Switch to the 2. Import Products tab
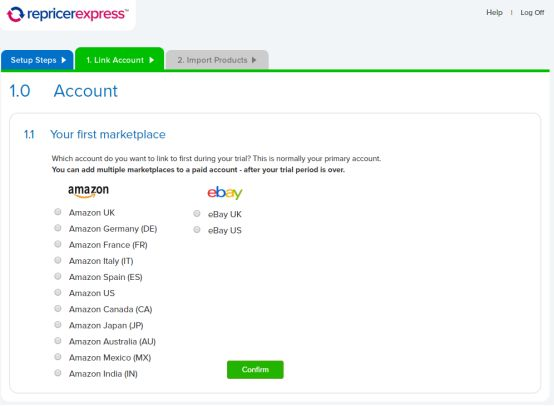Screen dimensions: 554x406 pos(217,60)
